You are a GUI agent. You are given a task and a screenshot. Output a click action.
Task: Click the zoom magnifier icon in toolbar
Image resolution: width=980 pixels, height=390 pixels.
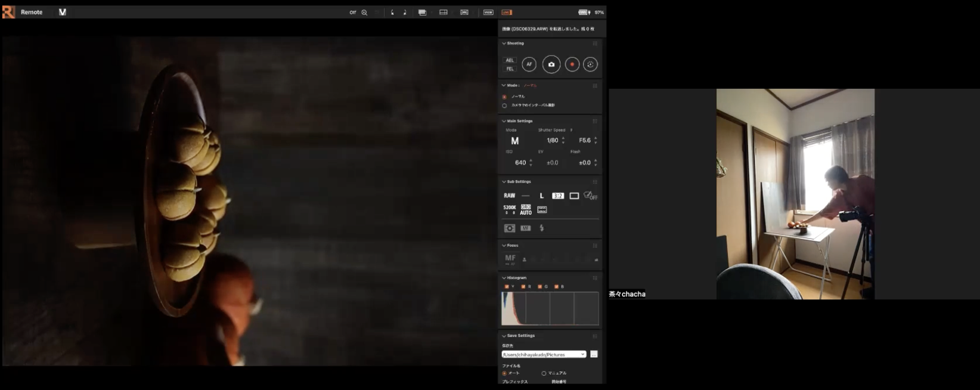click(364, 13)
